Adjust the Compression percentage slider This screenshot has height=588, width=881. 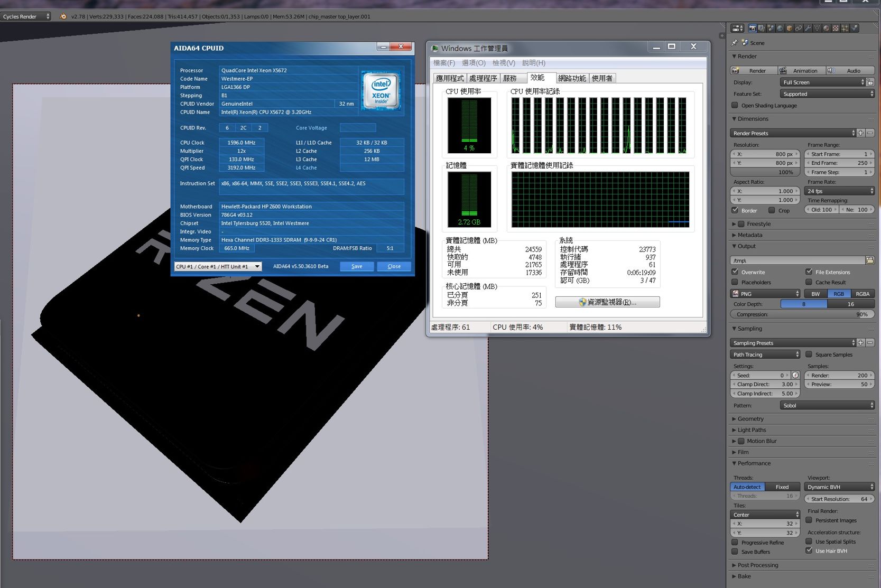[802, 314]
